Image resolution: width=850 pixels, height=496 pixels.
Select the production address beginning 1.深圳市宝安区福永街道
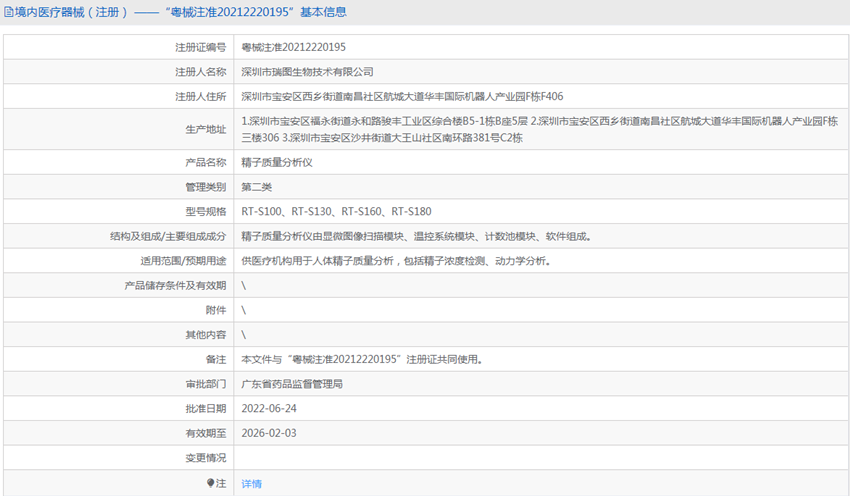point(539,130)
